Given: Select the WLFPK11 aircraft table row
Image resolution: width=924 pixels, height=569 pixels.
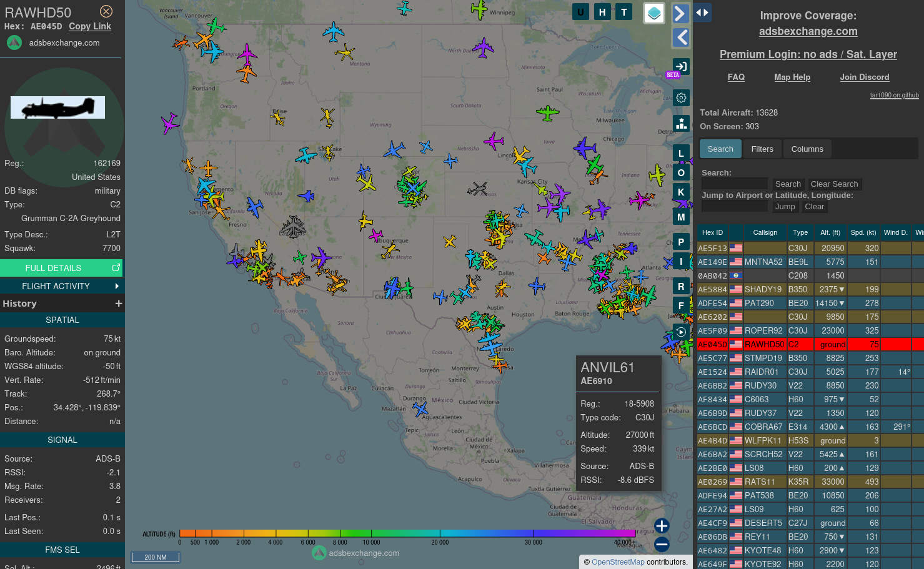Looking at the screenshot, I should [810, 440].
